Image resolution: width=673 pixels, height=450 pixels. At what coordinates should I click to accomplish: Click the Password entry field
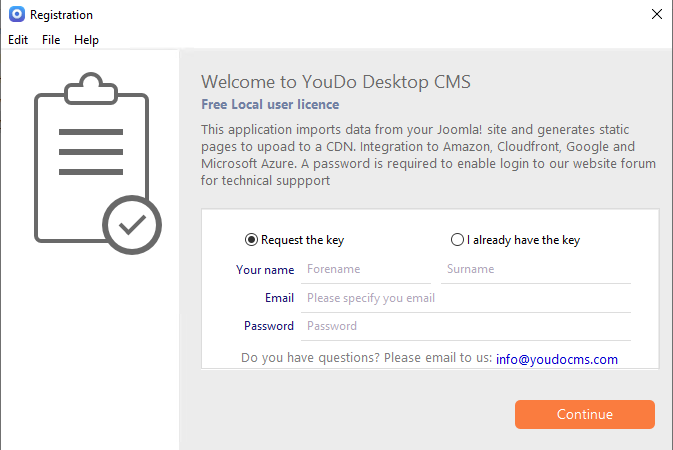465,326
